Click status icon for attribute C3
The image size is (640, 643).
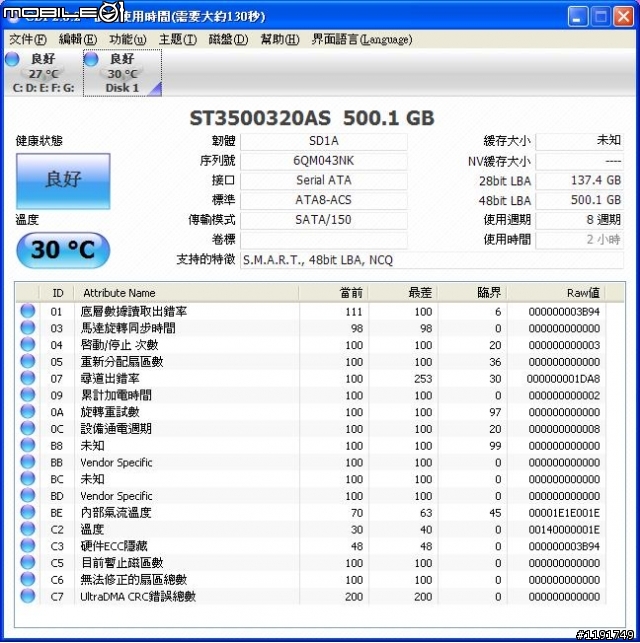click(28, 546)
